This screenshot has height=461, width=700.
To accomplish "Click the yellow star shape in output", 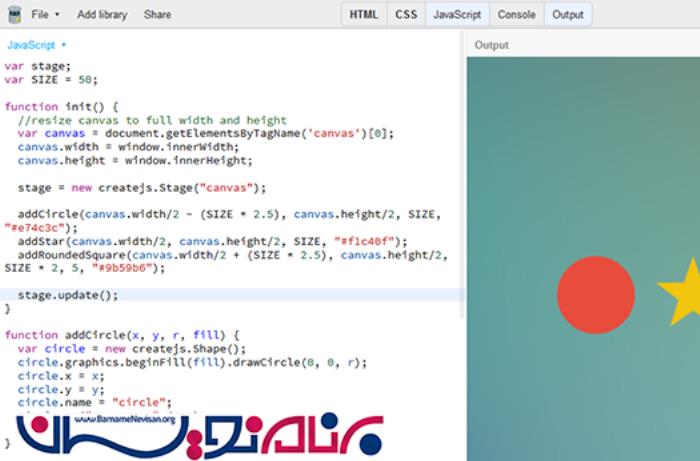I will (x=683, y=290).
